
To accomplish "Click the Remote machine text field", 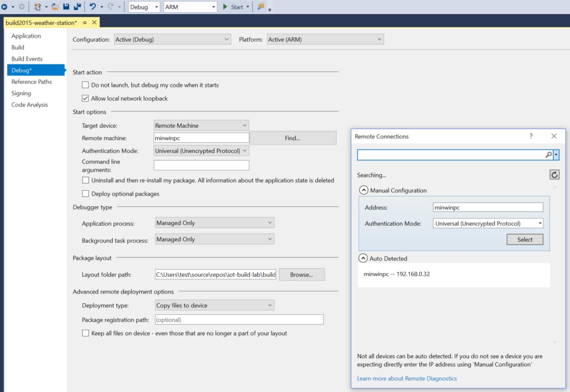I will pos(202,138).
